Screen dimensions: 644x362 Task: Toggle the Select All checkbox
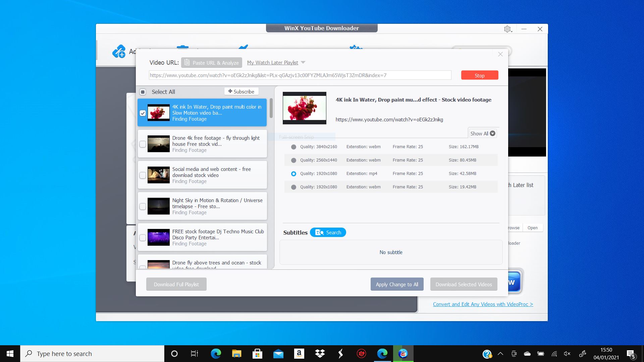(x=143, y=91)
